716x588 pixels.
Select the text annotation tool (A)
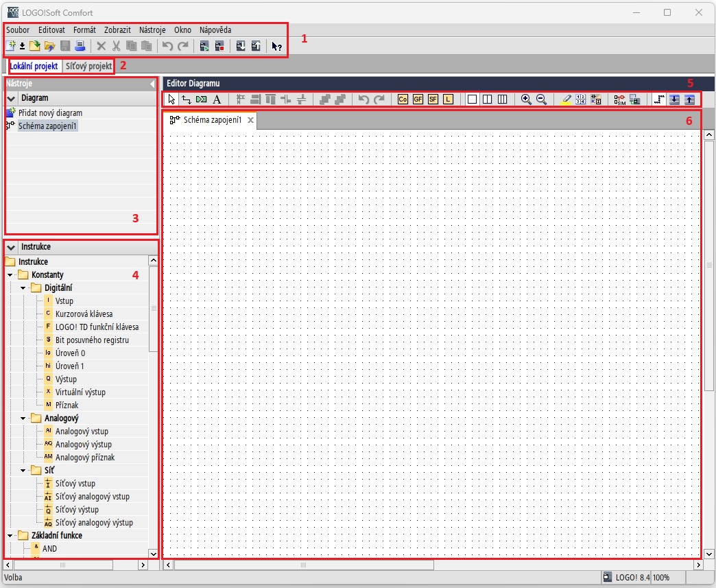pyautogui.click(x=217, y=99)
